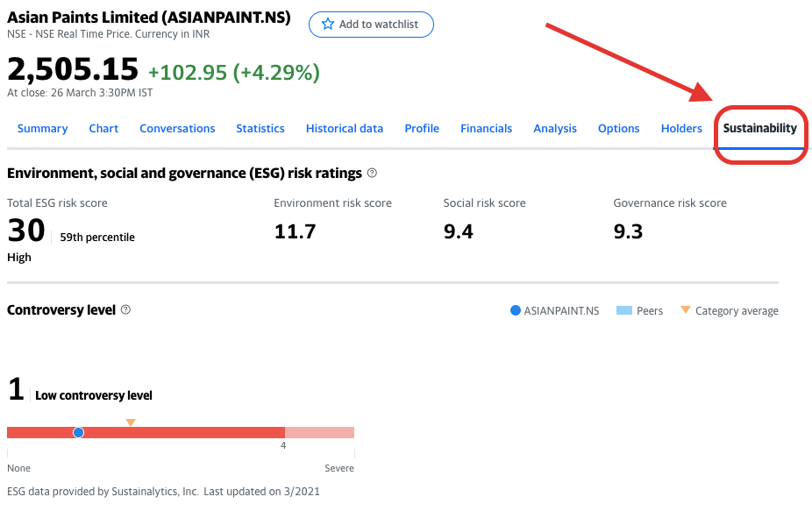Click the star icon in Add to watchlist
Image resolution: width=812 pixels, height=511 pixels.
pyautogui.click(x=328, y=25)
